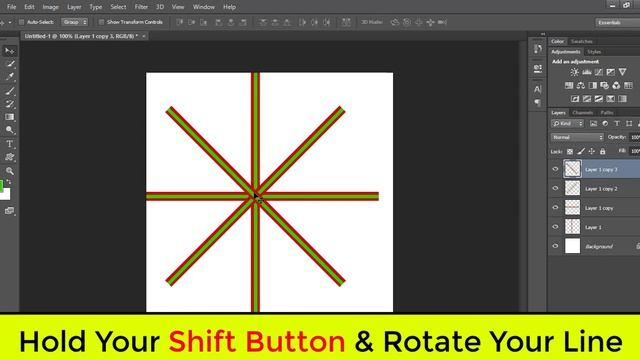The image size is (640, 360).
Task: Toggle lock all padlock icon
Action: point(602,151)
